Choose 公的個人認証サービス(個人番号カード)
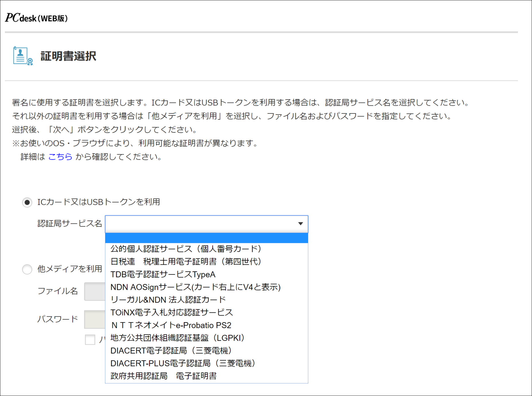The width and height of the screenshot is (532, 396). tap(207, 249)
